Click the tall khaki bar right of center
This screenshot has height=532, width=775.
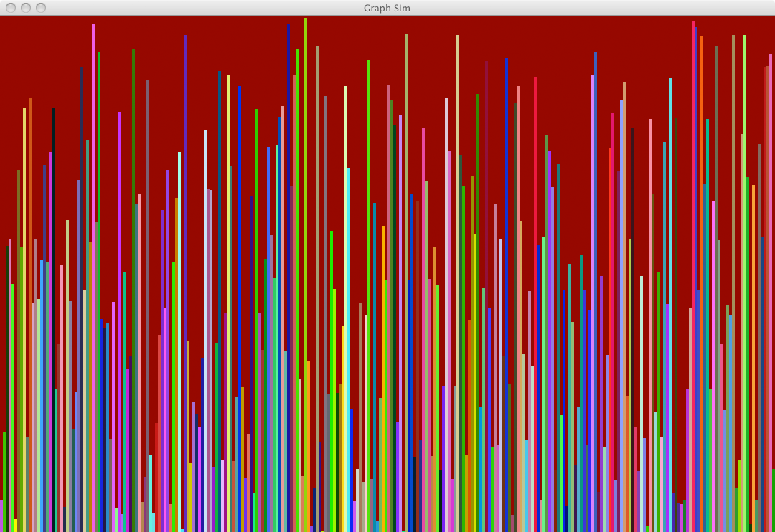(x=406, y=143)
